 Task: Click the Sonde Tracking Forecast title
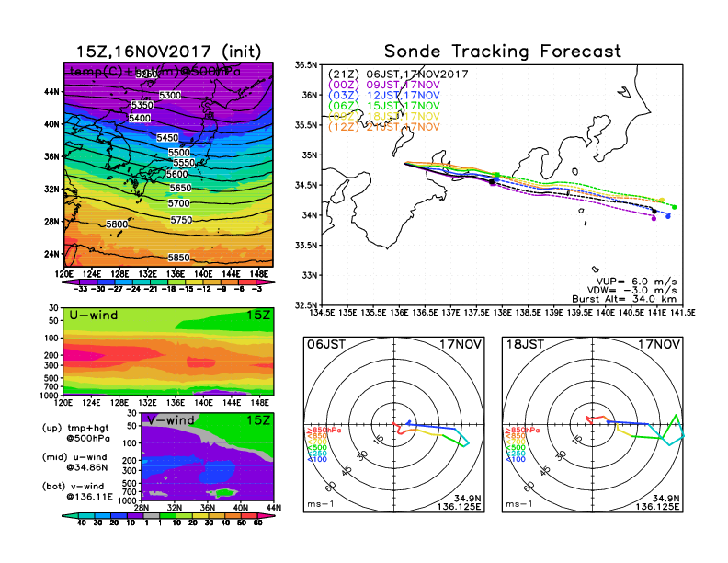point(502,52)
